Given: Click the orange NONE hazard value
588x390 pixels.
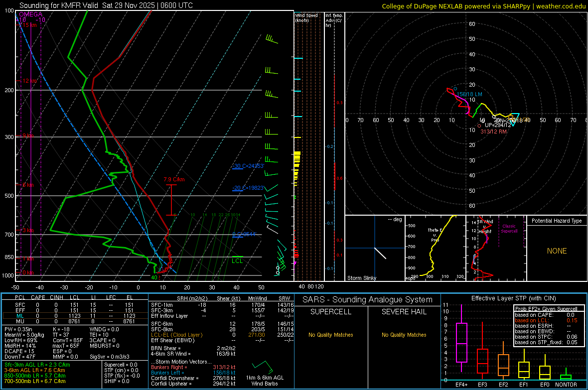Looking at the screenshot, I should pos(557,251).
